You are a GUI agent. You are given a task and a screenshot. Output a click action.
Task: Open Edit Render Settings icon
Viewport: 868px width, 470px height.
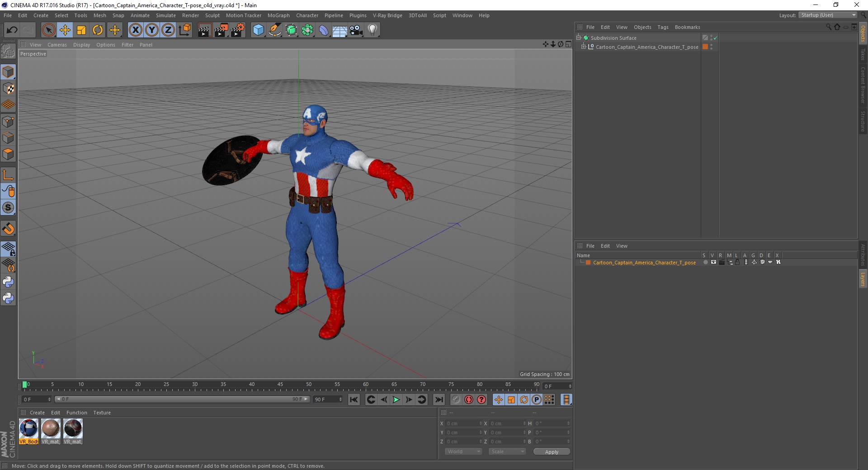(238, 30)
